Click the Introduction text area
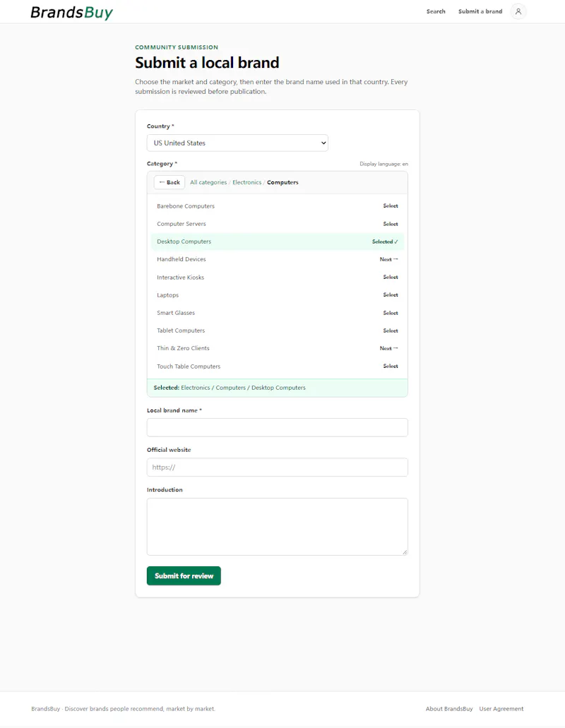 pyautogui.click(x=277, y=527)
